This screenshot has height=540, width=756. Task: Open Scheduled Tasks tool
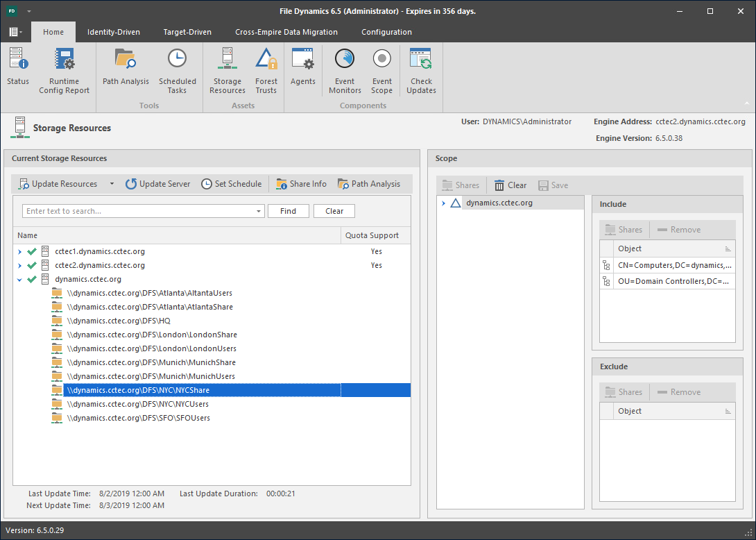[177, 71]
